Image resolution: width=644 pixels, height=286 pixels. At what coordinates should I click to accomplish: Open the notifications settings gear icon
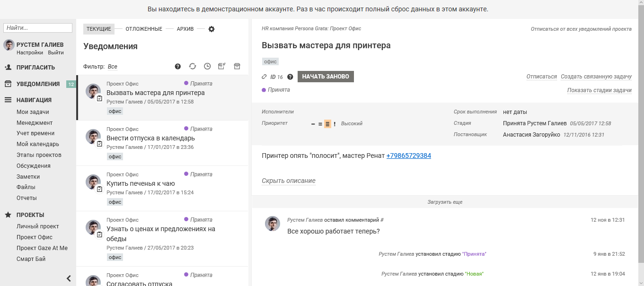point(212,29)
